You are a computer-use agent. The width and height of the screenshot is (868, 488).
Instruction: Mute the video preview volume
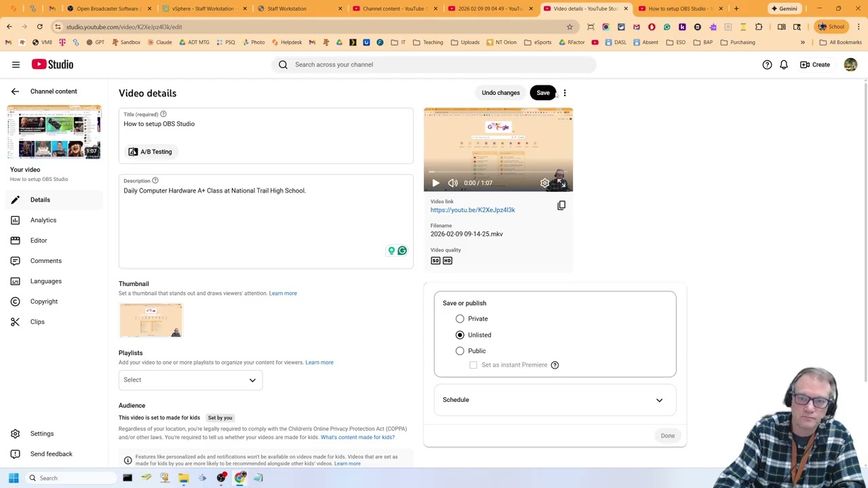452,183
